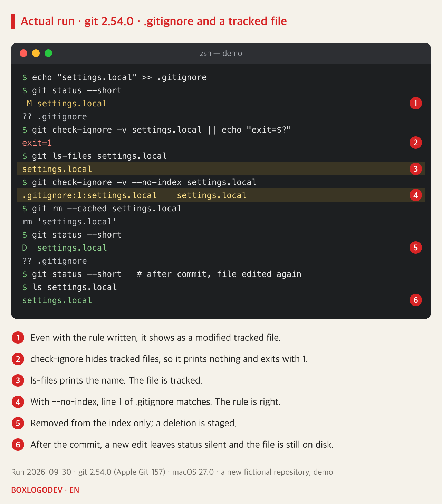Select the 'Actual run · git 2.54.0' heading
This screenshot has width=442, height=504.
coord(154,21)
